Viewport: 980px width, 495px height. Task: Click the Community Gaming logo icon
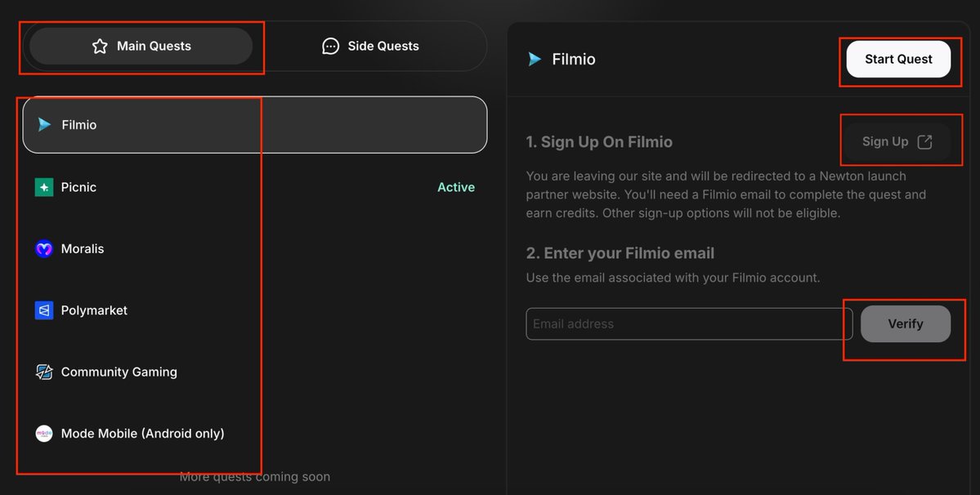coord(44,372)
